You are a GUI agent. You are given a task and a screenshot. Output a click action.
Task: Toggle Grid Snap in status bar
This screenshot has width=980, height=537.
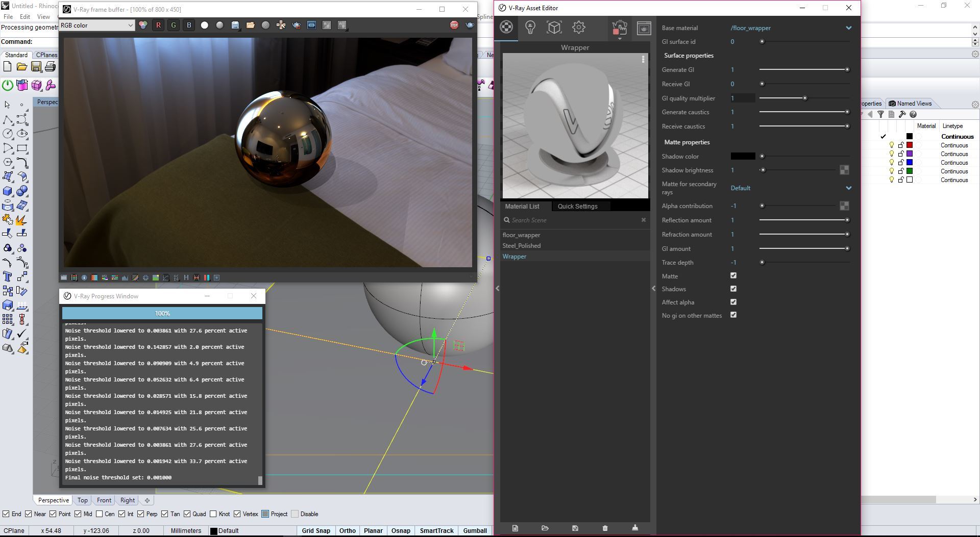point(316,531)
